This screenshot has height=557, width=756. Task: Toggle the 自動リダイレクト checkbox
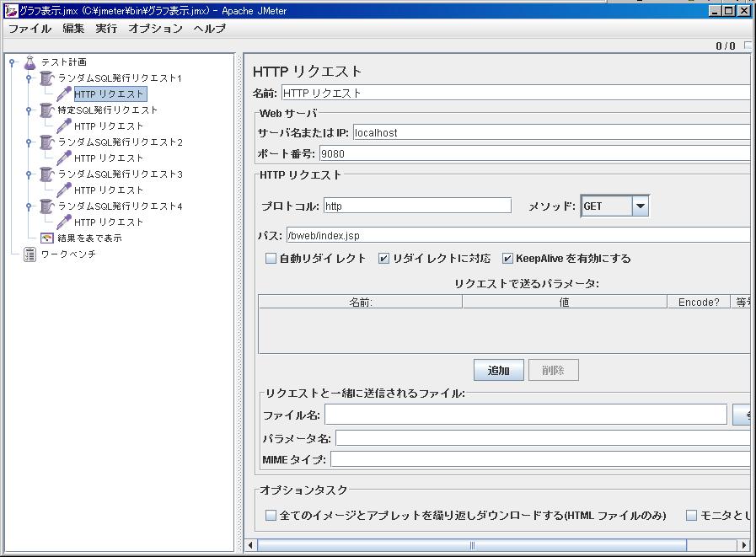tap(271, 259)
